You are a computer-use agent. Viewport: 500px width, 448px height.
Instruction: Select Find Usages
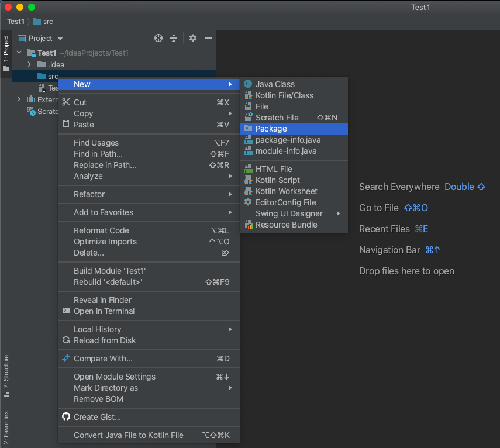tap(149, 143)
